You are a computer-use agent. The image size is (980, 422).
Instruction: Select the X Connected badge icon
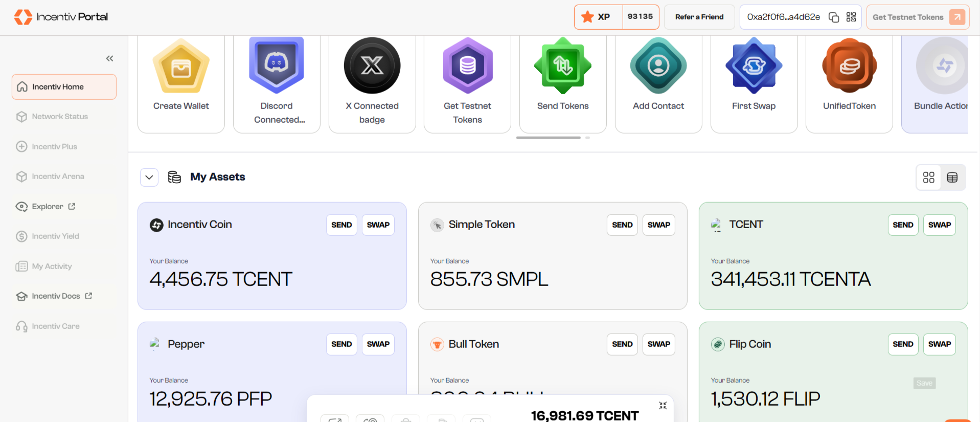372,65
